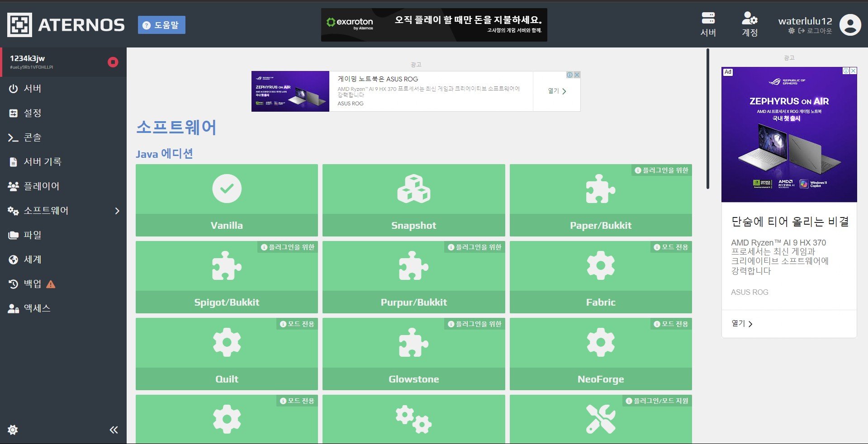Image resolution: width=868 pixels, height=444 pixels.
Task: Select the Vanilla checkmark icon
Action: [227, 189]
